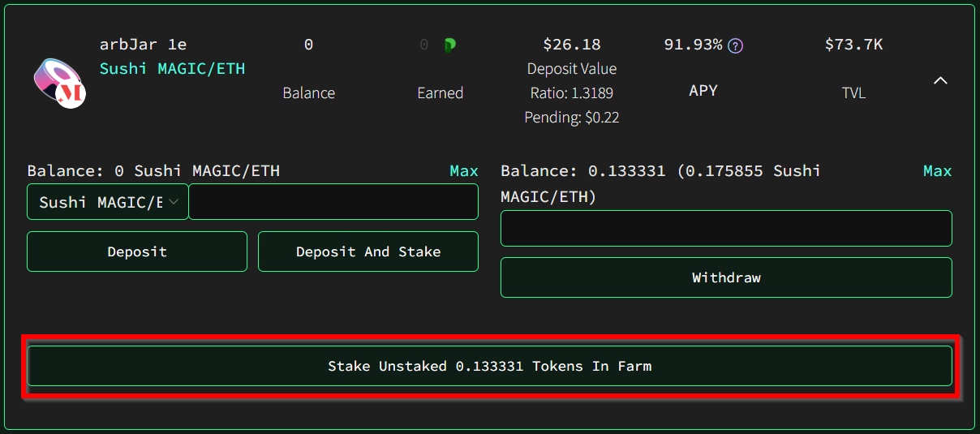The height and width of the screenshot is (434, 980).
Task: Click the 91.93% APY value
Action: [693, 45]
